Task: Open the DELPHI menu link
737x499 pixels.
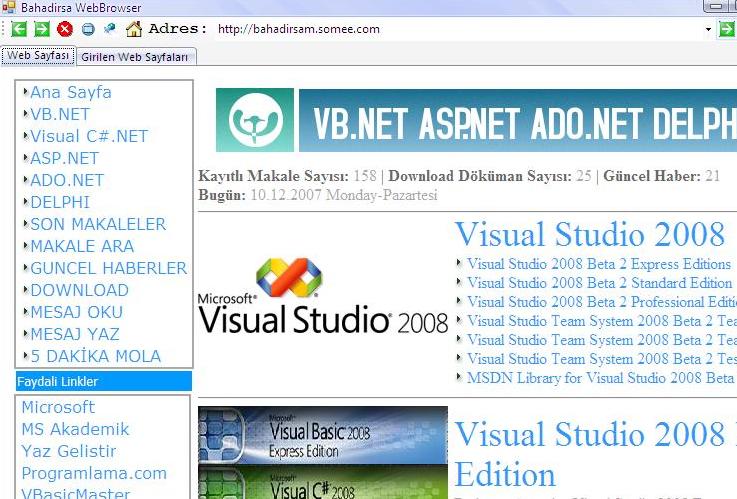Action: [60, 203]
